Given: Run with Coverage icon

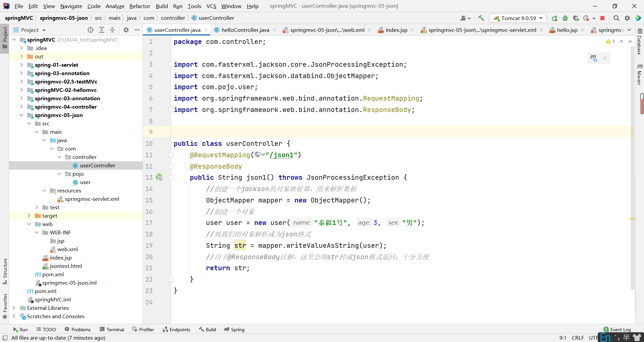Looking at the screenshot, I should [576, 18].
